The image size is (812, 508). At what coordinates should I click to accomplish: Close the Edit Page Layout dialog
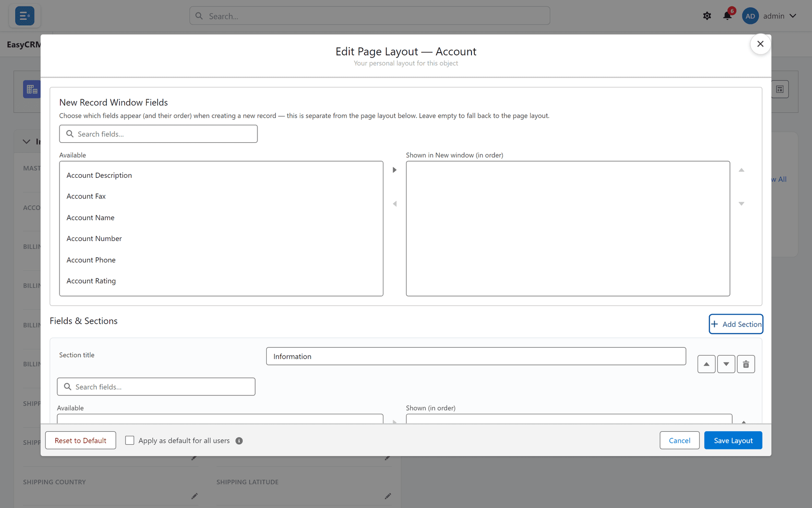(760, 44)
